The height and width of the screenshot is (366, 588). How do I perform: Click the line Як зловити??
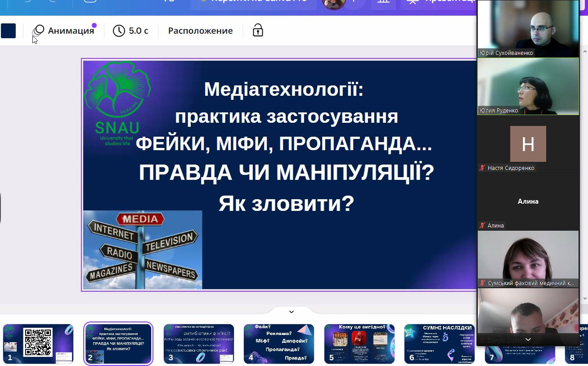tap(287, 203)
